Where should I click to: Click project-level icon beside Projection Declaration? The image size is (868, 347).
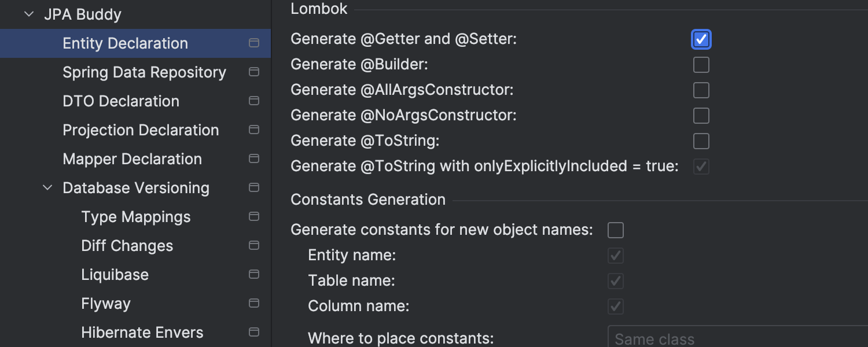(253, 130)
